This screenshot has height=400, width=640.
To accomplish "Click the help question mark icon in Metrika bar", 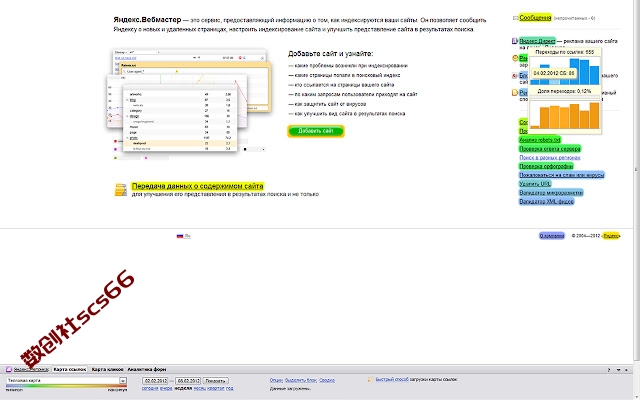I will (x=609, y=370).
